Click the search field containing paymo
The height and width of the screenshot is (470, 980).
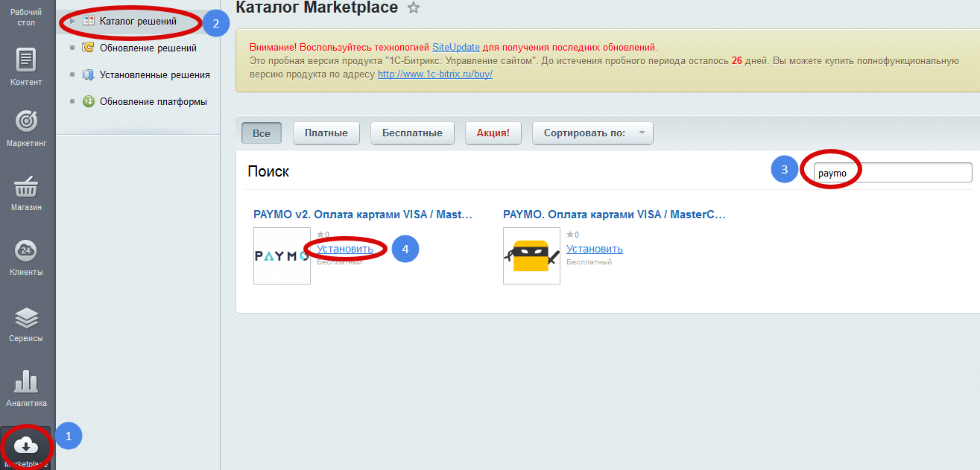tap(892, 173)
